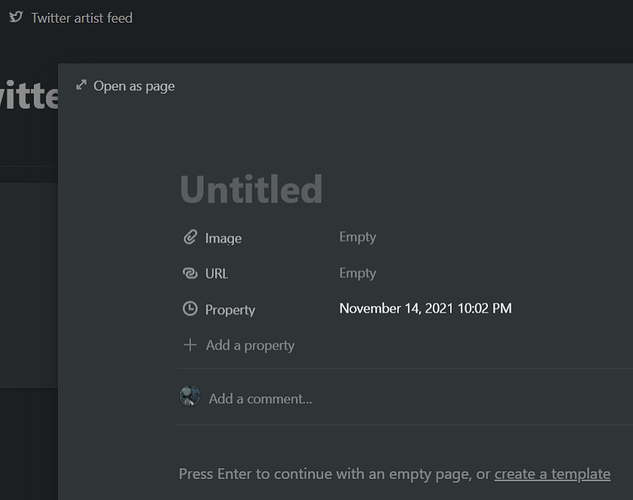Image resolution: width=633 pixels, height=500 pixels.
Task: Click the expand arrows icon
Action: pyautogui.click(x=81, y=85)
